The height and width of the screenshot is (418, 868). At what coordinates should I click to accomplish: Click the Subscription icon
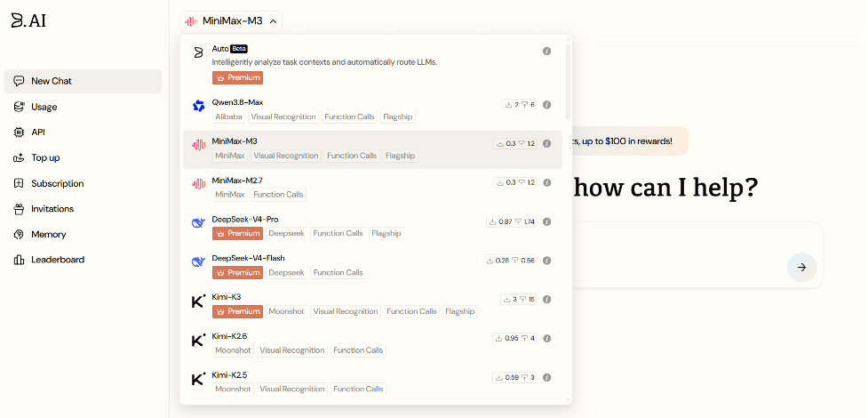coord(19,183)
